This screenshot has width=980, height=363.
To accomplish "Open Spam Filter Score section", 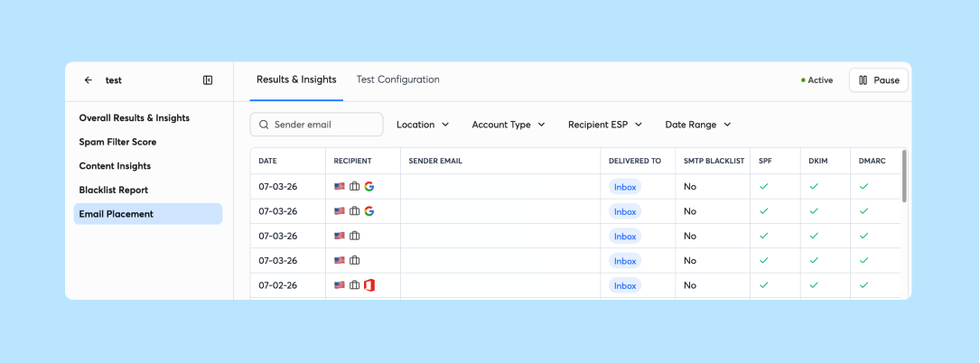I will point(117,142).
